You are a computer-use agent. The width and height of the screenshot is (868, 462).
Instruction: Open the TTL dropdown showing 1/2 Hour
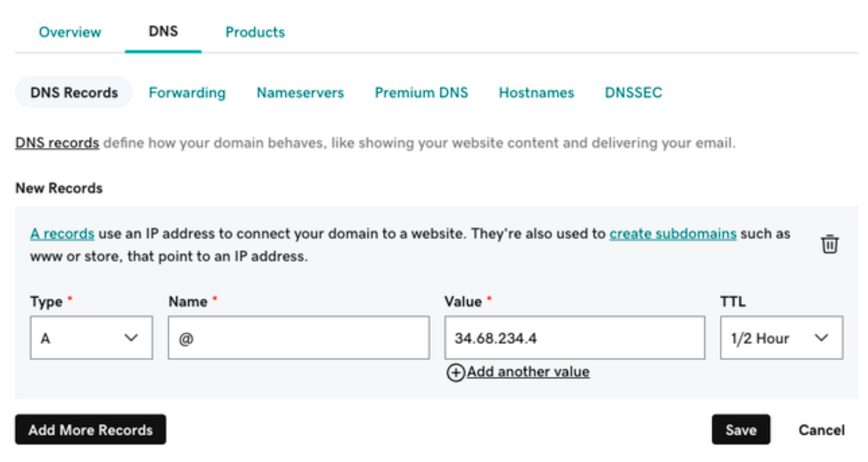click(x=781, y=338)
